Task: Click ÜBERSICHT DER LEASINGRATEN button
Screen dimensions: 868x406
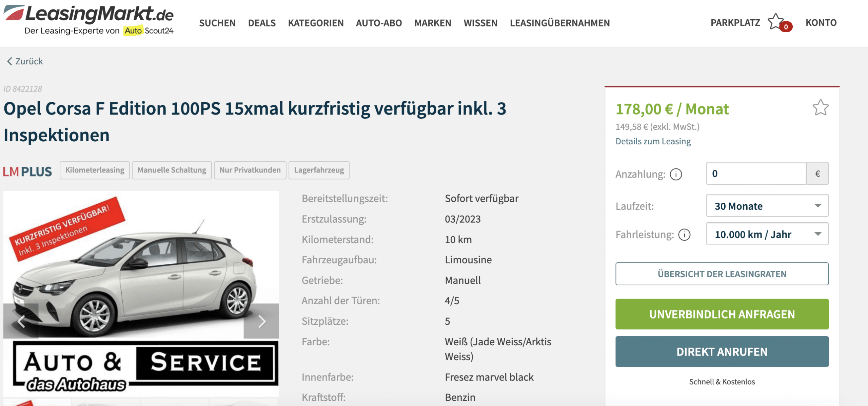Action: click(x=722, y=274)
